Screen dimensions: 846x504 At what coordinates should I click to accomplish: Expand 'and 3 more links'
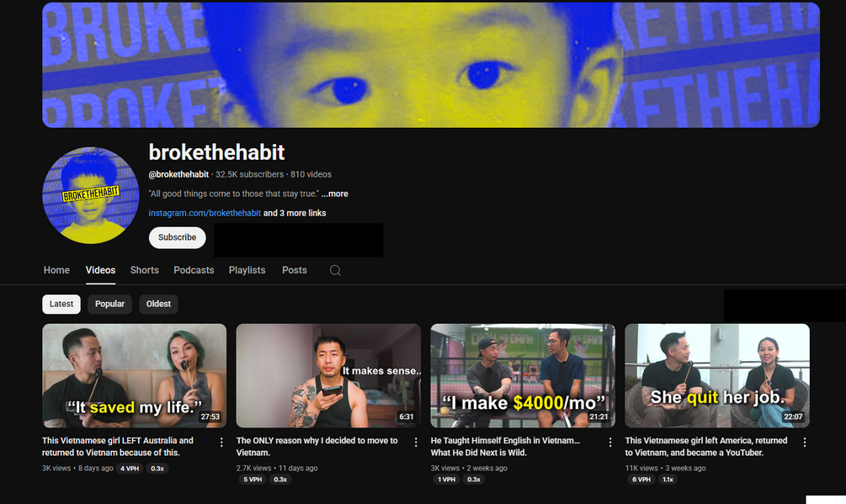[295, 213]
